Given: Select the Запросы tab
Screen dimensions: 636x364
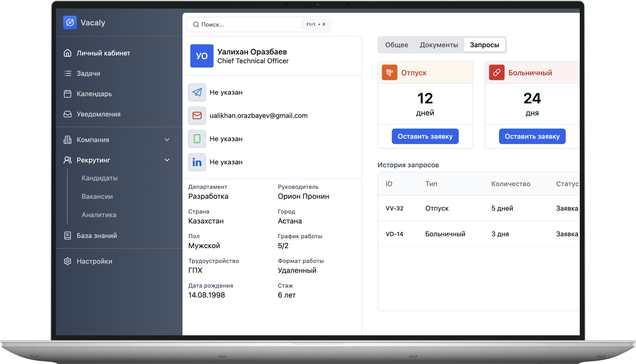Looking at the screenshot, I should (x=484, y=45).
